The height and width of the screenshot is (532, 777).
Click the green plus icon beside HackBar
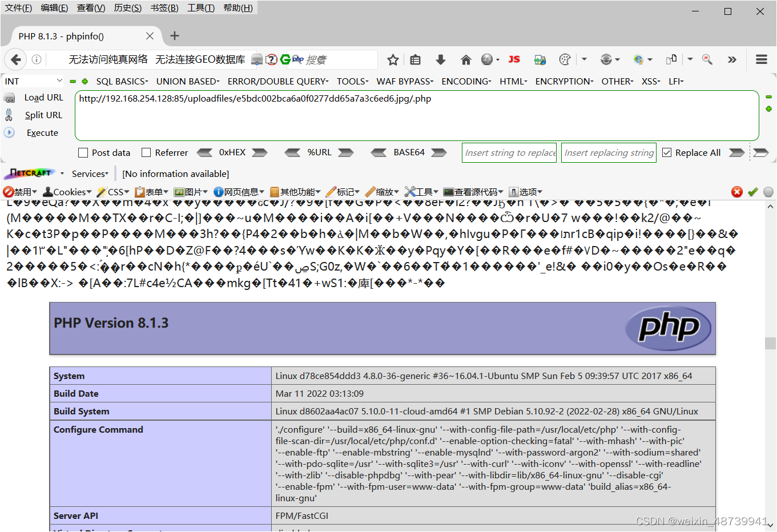coord(769,108)
